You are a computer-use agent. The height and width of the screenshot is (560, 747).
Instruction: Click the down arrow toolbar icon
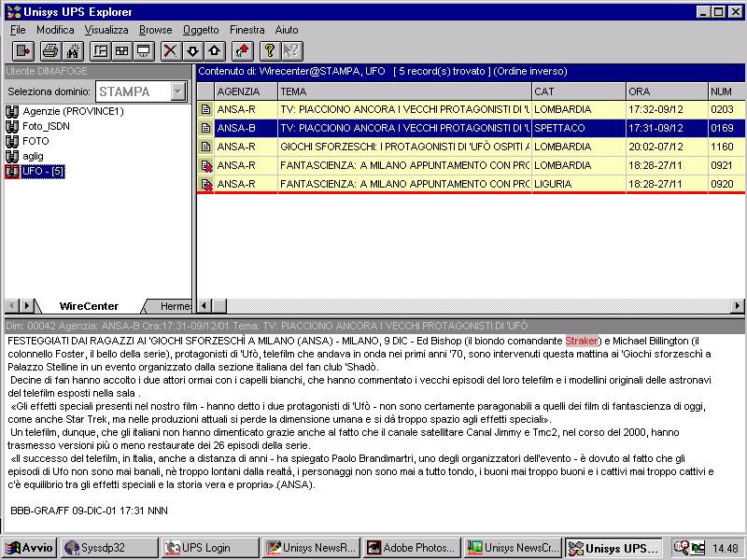(x=192, y=51)
